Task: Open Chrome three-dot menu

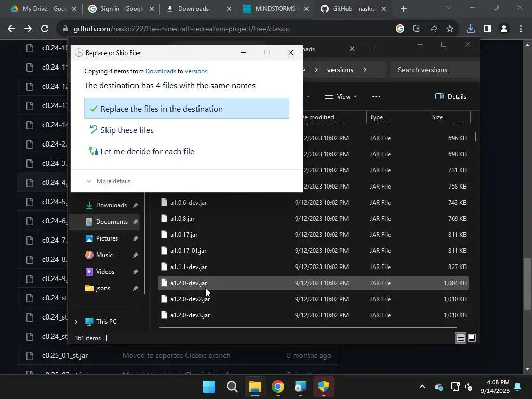Action: tap(521, 29)
